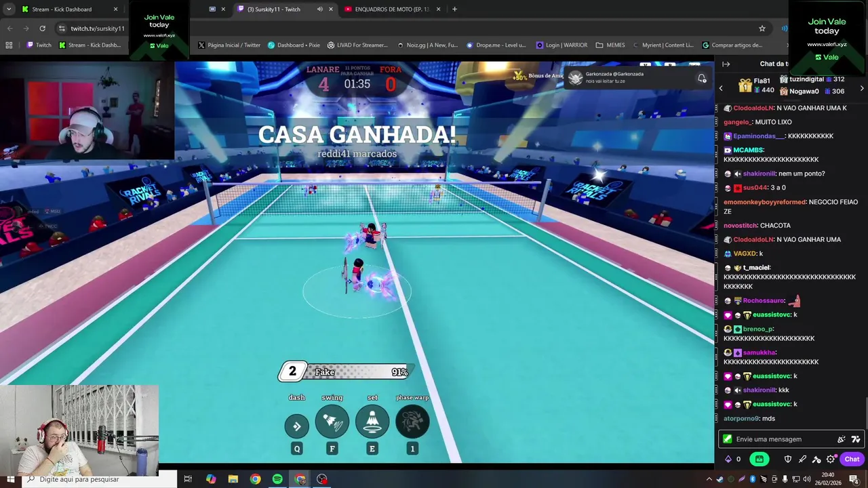Show hidden system tray icons

point(709,479)
